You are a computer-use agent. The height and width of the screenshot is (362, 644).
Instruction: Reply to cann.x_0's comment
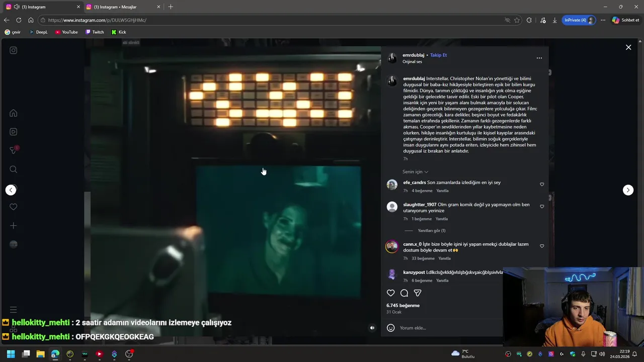pos(444,258)
